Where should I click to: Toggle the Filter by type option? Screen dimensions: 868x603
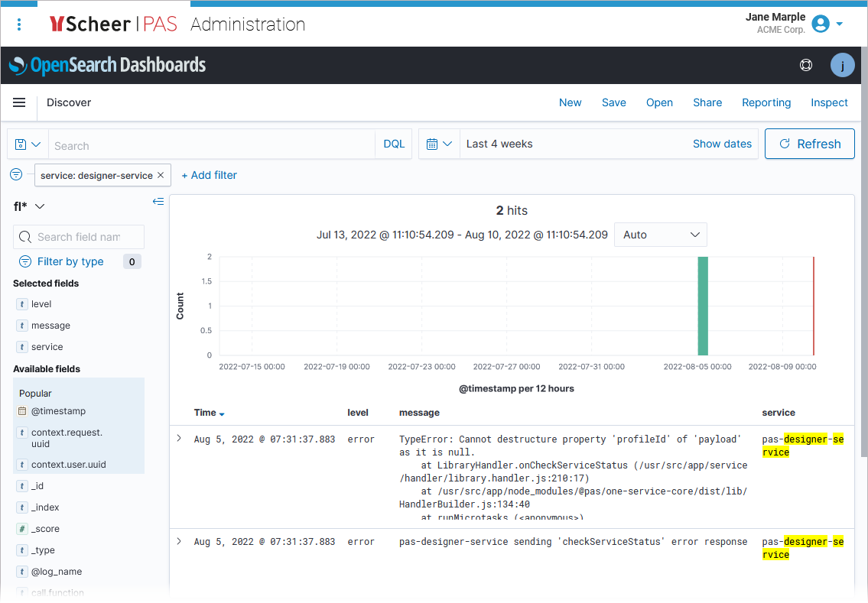click(x=70, y=261)
